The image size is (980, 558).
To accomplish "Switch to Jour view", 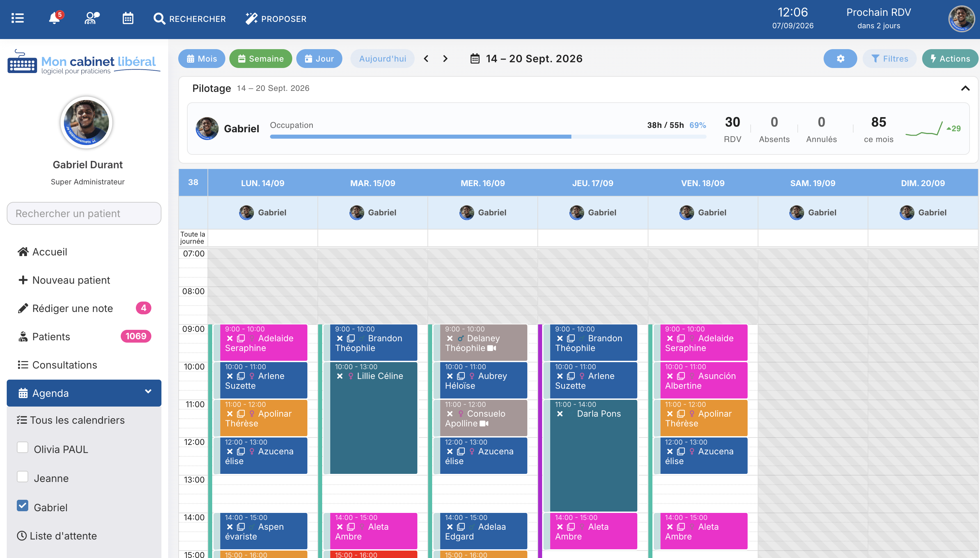I will (319, 59).
